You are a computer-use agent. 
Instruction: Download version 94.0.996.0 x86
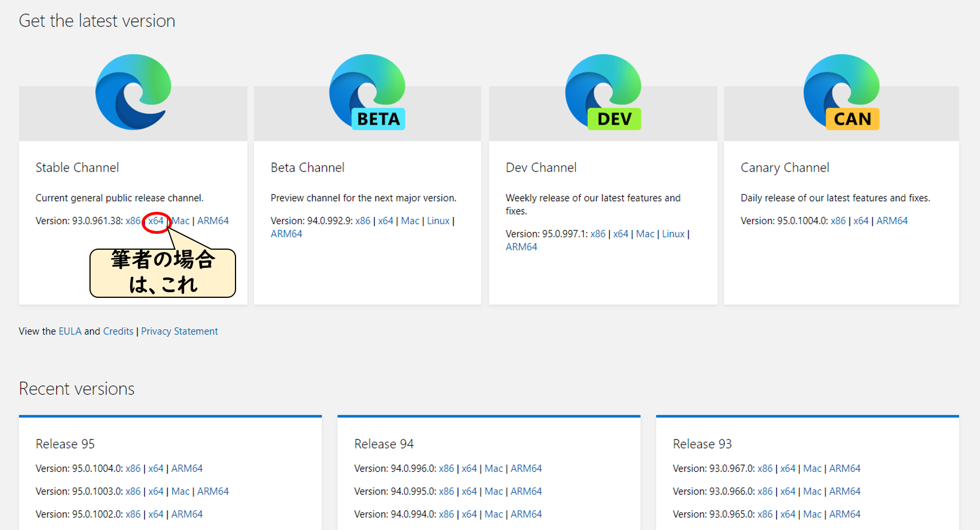tap(447, 468)
